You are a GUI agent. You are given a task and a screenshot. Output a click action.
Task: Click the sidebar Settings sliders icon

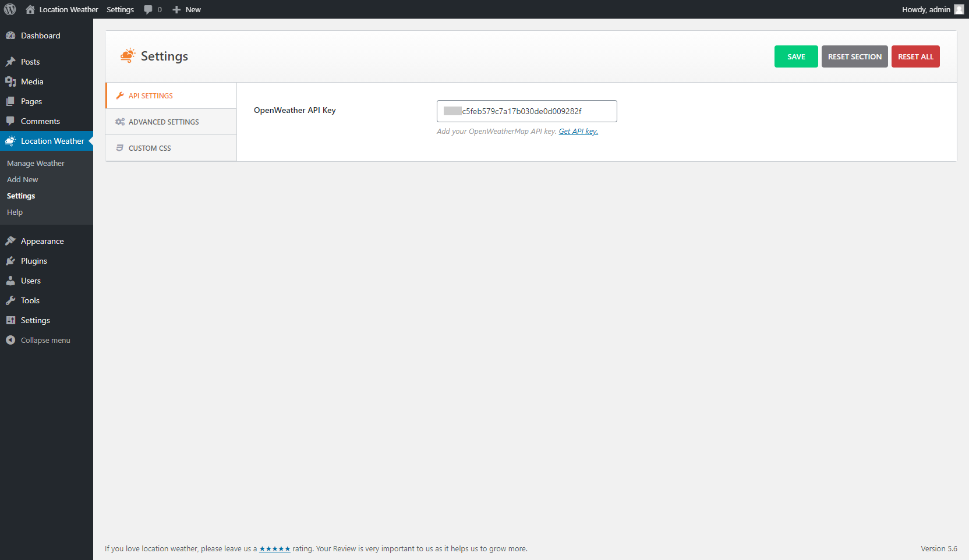[10, 320]
